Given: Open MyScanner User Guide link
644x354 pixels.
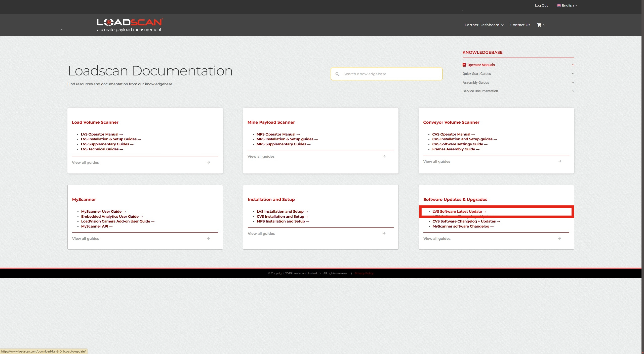Looking at the screenshot, I should [x=103, y=211].
